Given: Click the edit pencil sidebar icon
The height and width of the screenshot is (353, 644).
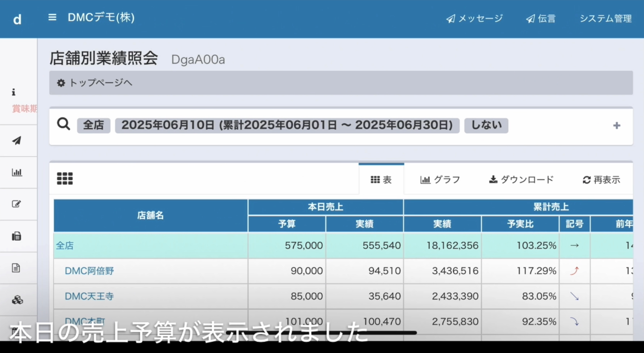Looking at the screenshot, I should pyautogui.click(x=16, y=204).
